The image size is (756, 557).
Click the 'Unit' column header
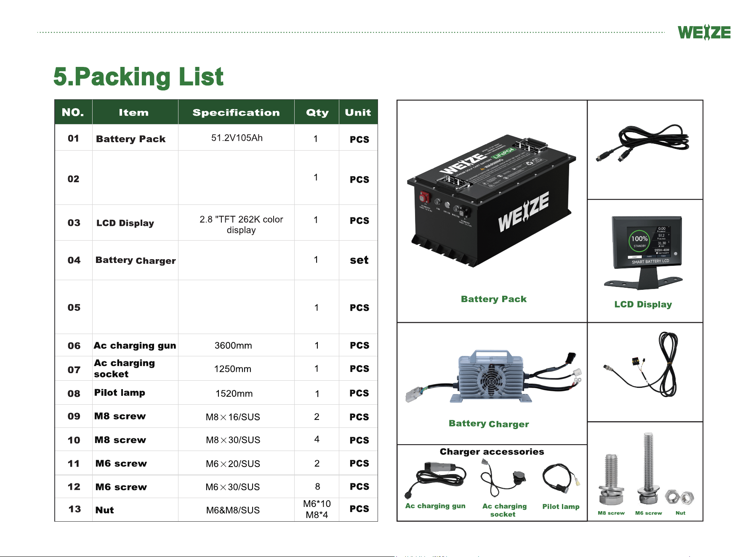(x=358, y=112)
